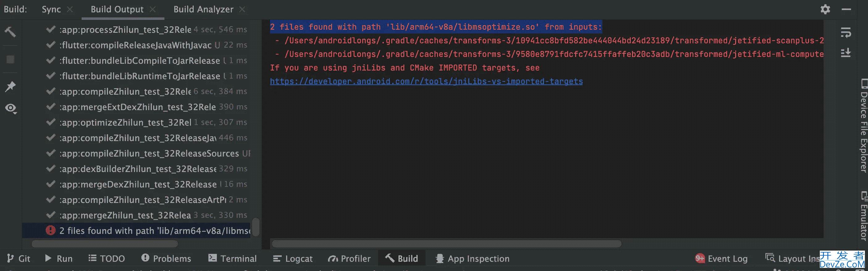Click the TODO list icon

point(92,259)
